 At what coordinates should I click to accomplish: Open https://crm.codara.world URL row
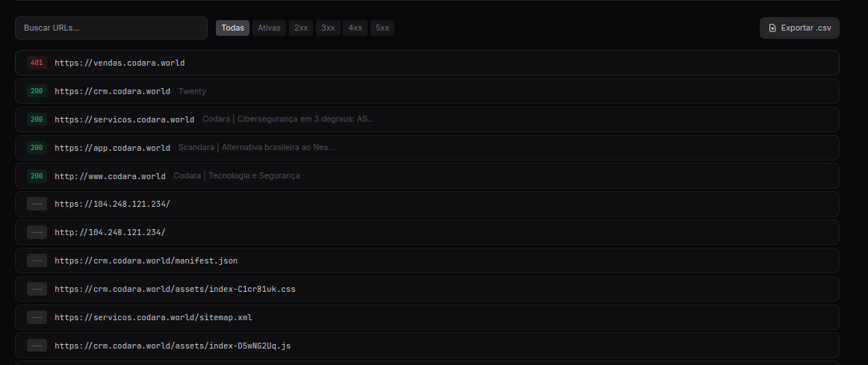coord(427,91)
